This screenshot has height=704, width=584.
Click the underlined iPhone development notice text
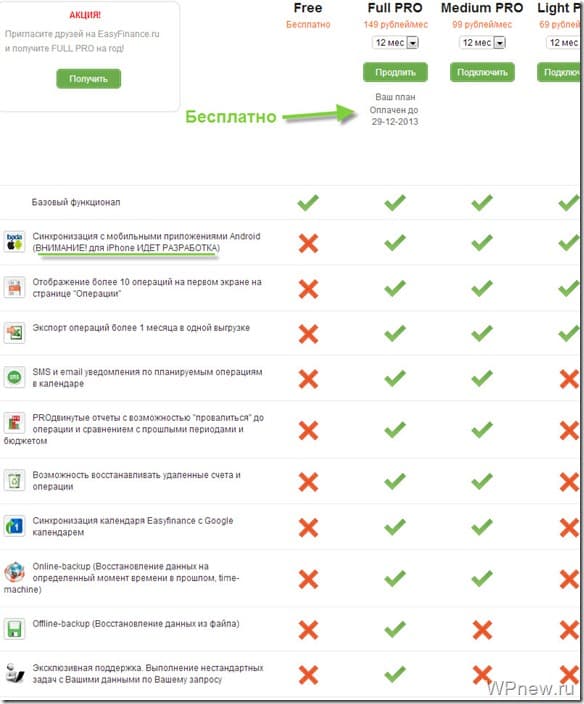pyautogui.click(x=126, y=248)
